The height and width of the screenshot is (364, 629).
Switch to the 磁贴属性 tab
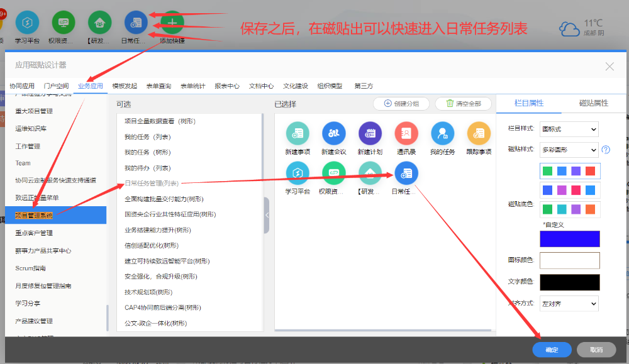pyautogui.click(x=593, y=103)
